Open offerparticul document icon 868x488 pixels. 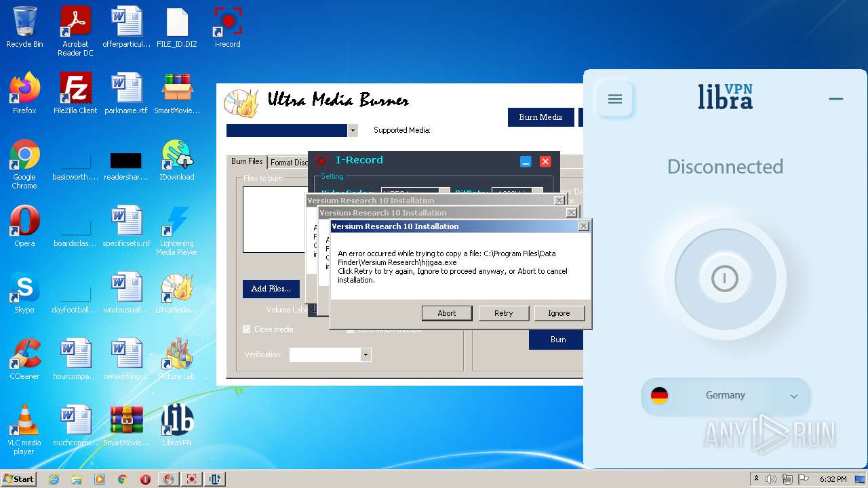pyautogui.click(x=126, y=28)
